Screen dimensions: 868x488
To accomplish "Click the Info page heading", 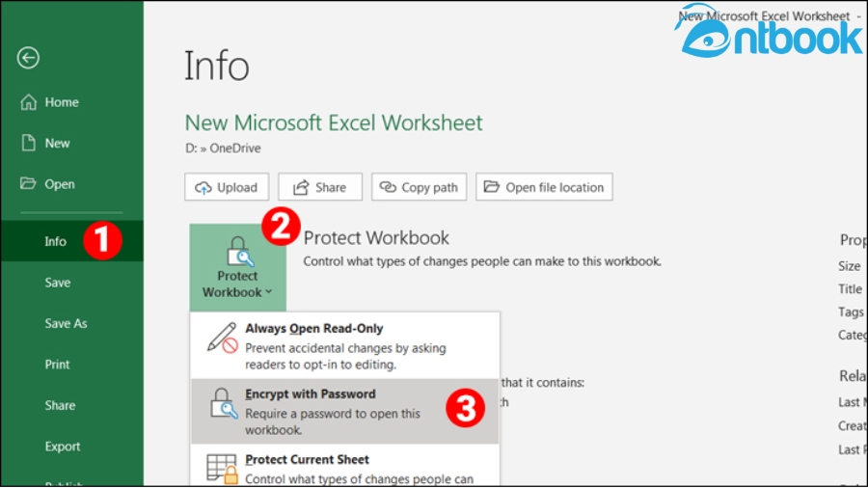I will pyautogui.click(x=216, y=66).
